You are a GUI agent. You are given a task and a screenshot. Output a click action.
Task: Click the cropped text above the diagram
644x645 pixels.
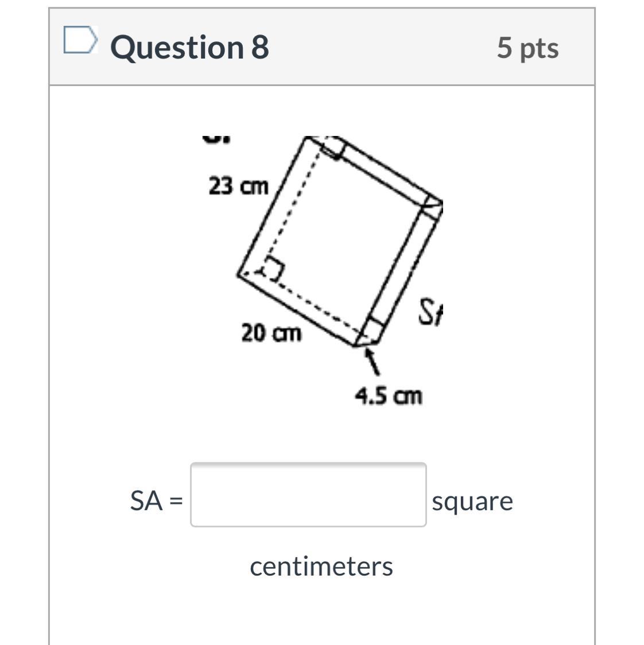point(217,139)
